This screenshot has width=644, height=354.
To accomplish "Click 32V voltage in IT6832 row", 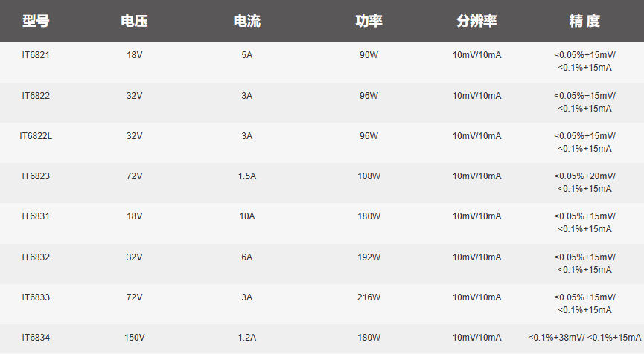I will [x=134, y=257].
